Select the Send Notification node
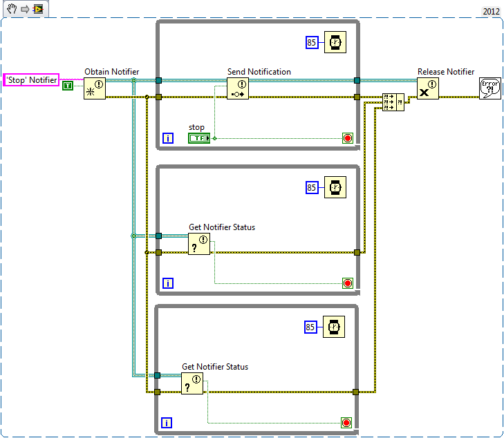The image size is (504, 438). pos(238,88)
